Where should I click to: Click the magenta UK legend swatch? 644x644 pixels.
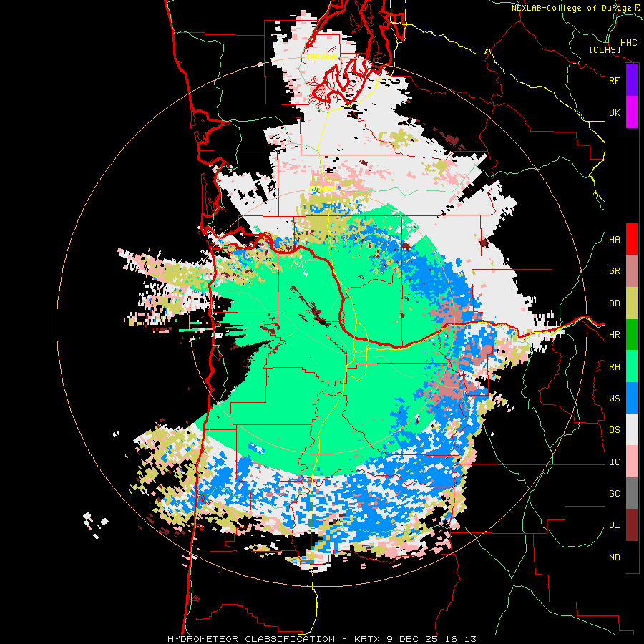[632, 112]
